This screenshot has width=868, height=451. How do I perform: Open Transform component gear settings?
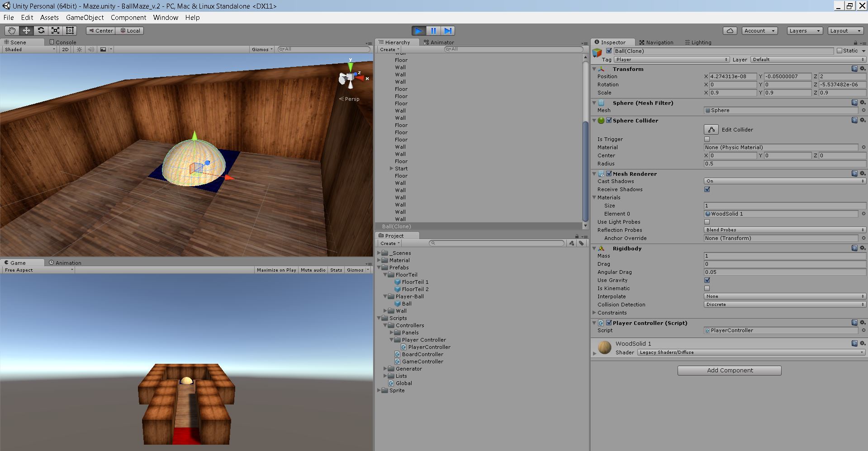click(863, 69)
